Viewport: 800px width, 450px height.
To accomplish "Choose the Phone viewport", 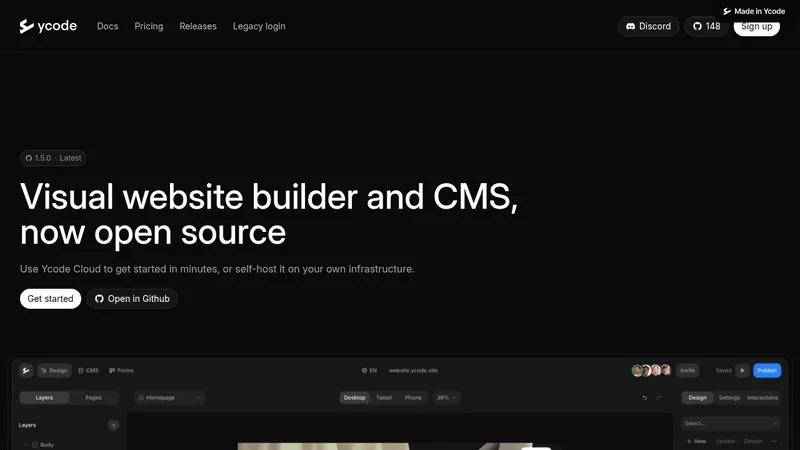I will click(413, 397).
